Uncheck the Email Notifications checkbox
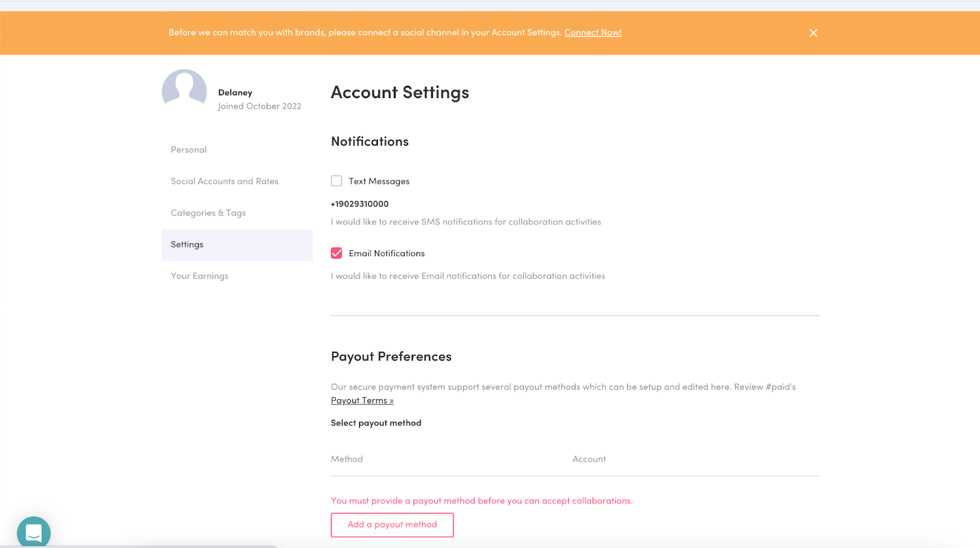Image resolution: width=980 pixels, height=548 pixels. pos(336,253)
